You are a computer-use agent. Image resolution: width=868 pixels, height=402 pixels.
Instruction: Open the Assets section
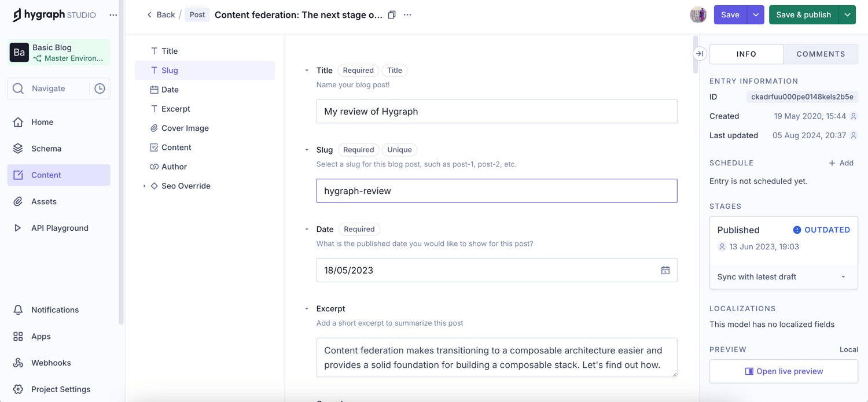[x=59, y=201]
